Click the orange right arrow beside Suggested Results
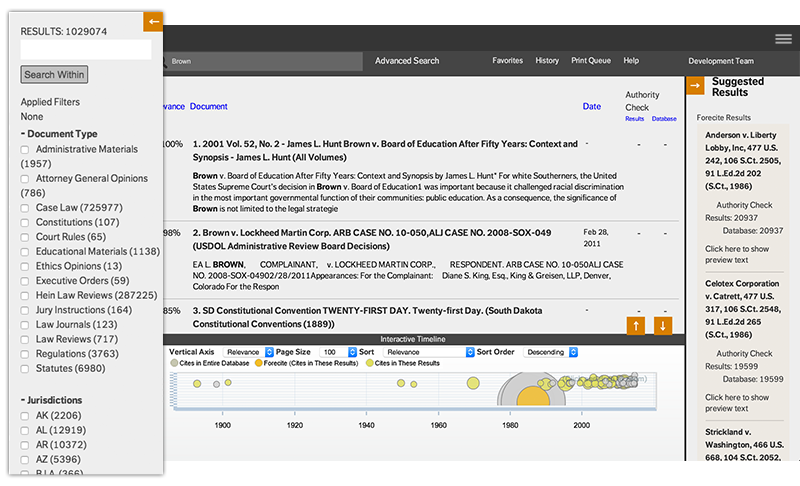 695,86
